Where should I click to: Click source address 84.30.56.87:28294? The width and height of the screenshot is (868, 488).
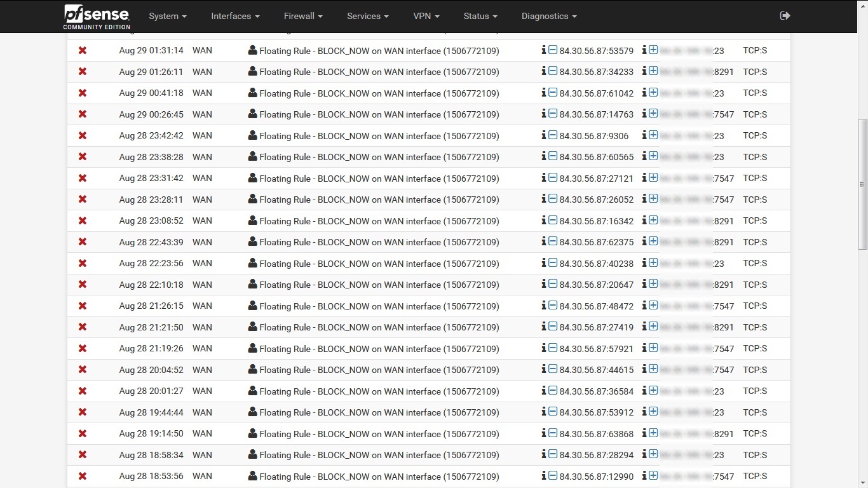click(597, 455)
